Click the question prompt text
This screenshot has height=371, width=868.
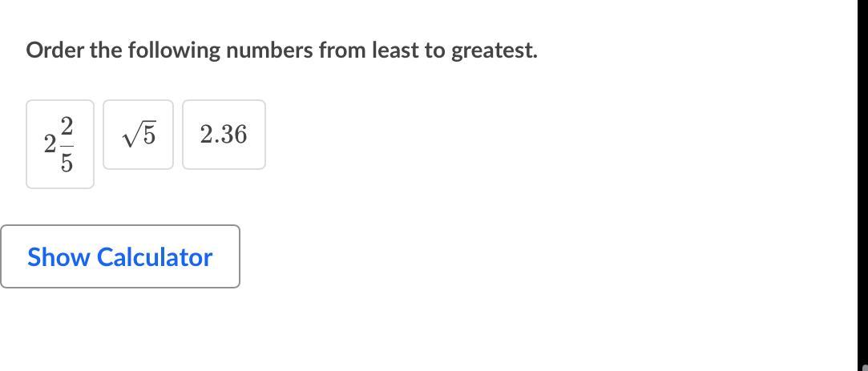pyautogui.click(x=281, y=50)
